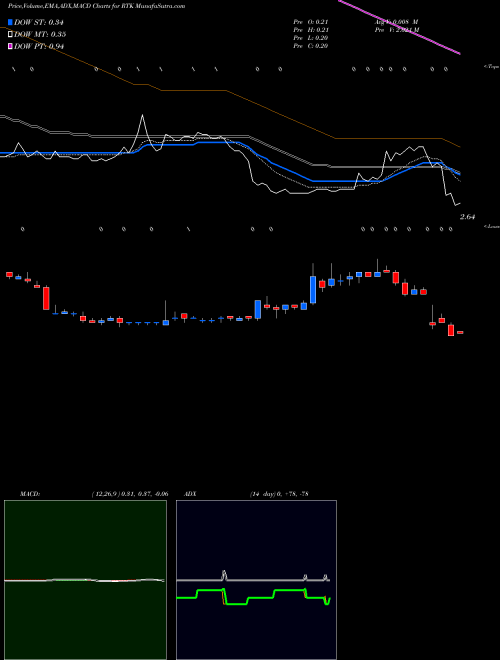Click the 'Pre O: 0.21' open value
This screenshot has height=660, width=500.
point(311,22)
